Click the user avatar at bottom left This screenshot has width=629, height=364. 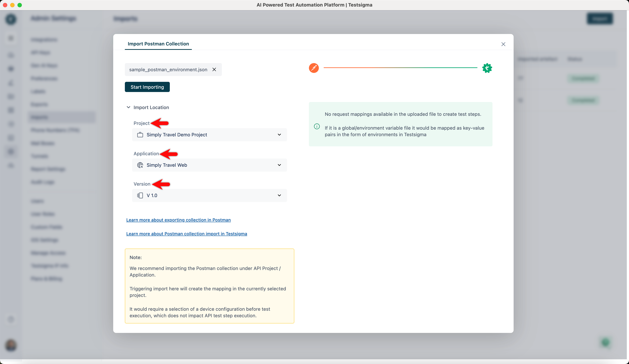[11, 345]
